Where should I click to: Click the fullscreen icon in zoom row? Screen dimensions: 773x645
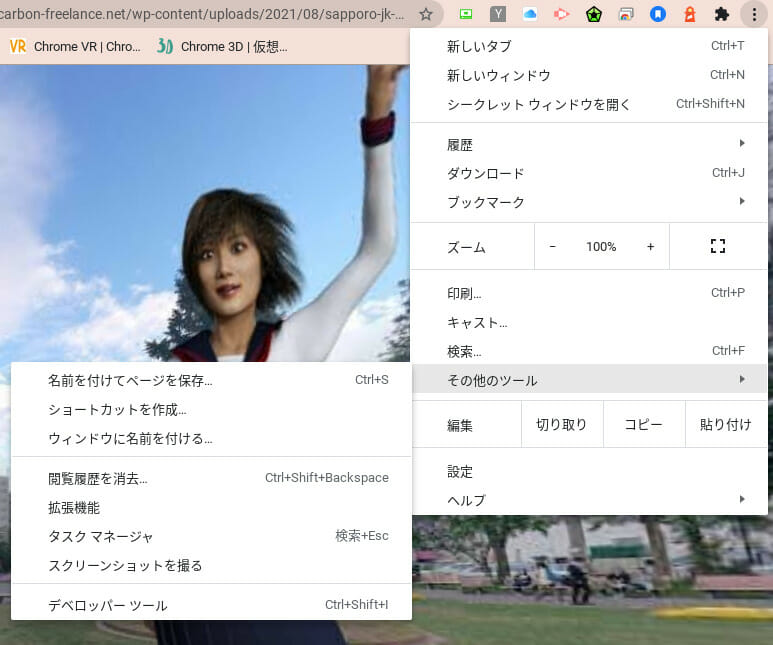pyautogui.click(x=718, y=246)
